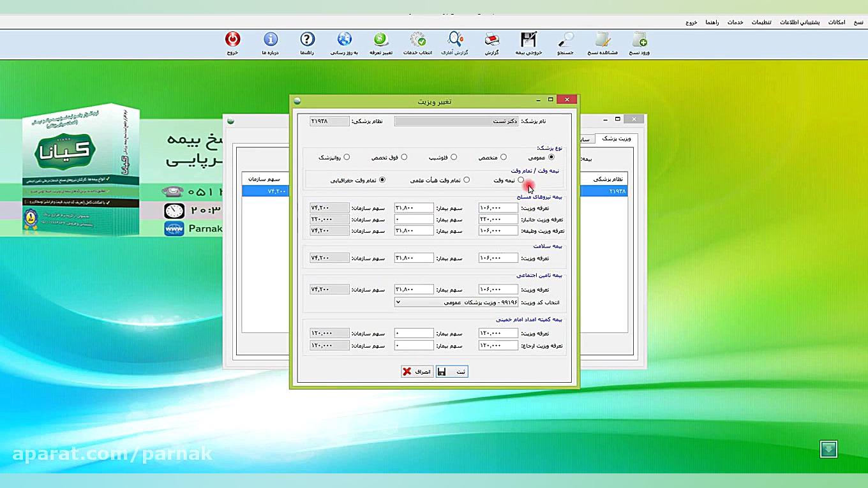Click the ثبت save button

[x=452, y=371]
